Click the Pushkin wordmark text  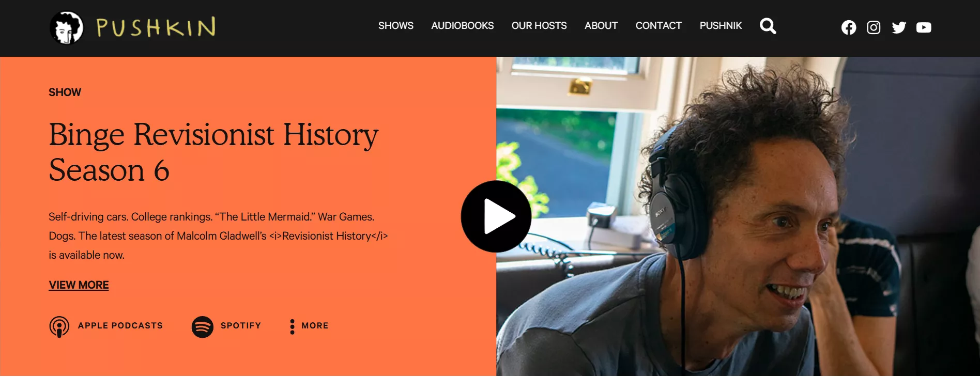point(156,27)
